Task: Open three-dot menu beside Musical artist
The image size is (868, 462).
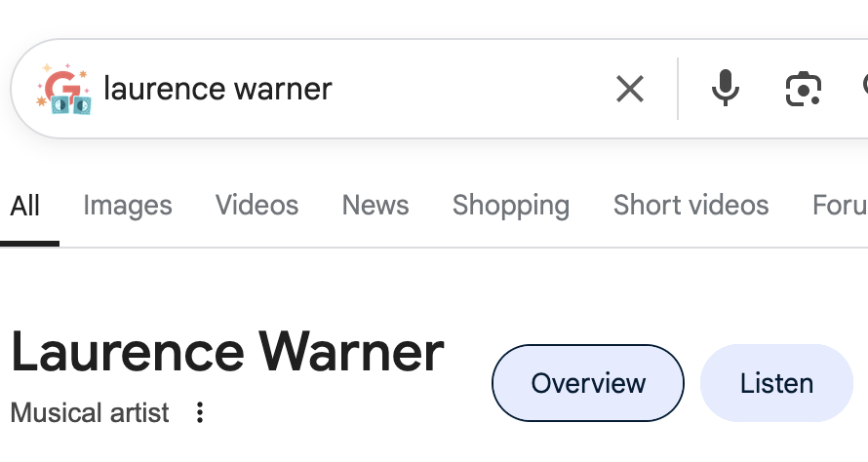Action: 200,412
